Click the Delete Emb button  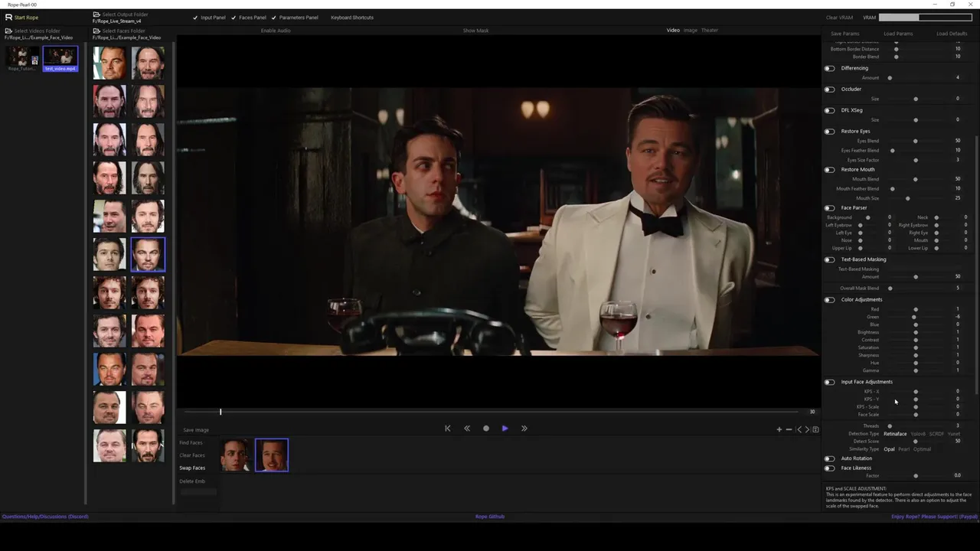point(192,481)
